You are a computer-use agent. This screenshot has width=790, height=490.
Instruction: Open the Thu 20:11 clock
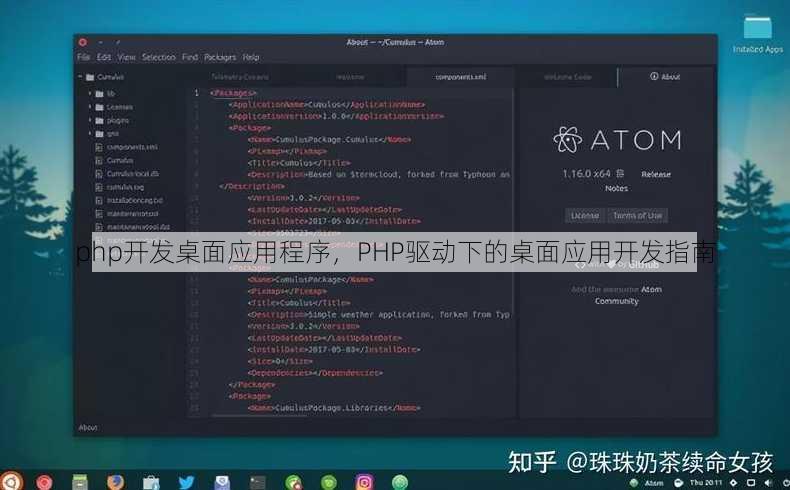tap(706, 482)
